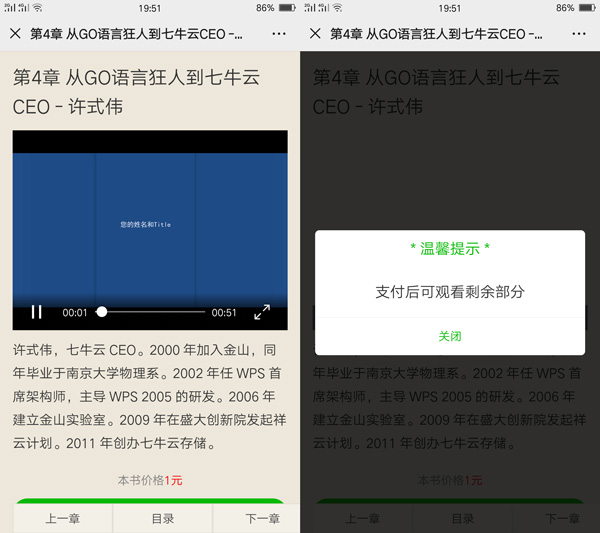
Task: Click the battery icon in right status bar
Action: point(587,8)
